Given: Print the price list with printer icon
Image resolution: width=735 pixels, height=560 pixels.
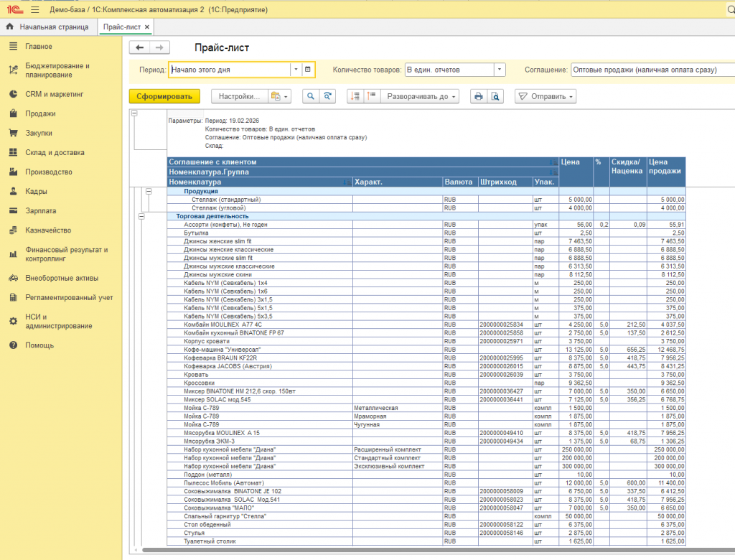Looking at the screenshot, I should pos(478,96).
